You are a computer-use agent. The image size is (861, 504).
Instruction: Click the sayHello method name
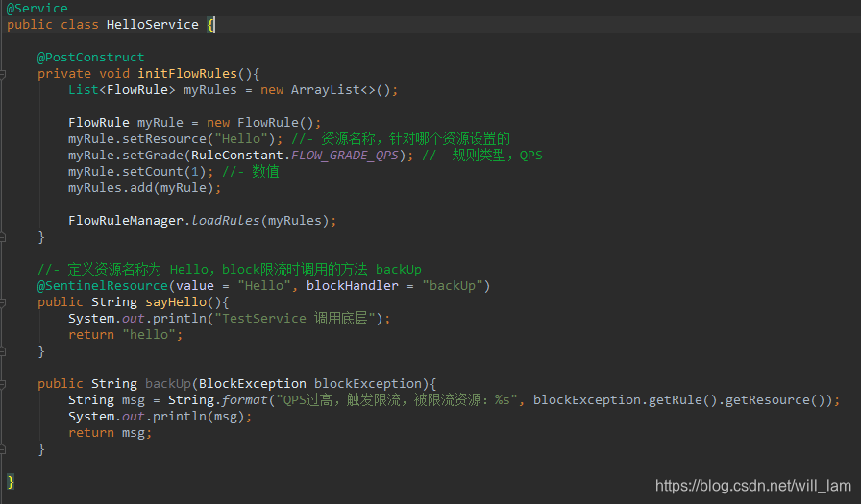coord(176,302)
